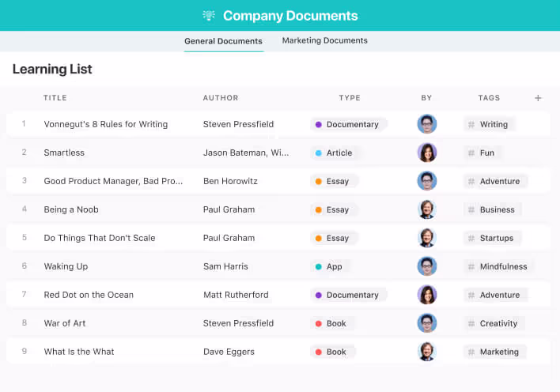Screen dimensions: 560x392
Task: Open the App type tag for Waking Up
Action: [x=331, y=266]
